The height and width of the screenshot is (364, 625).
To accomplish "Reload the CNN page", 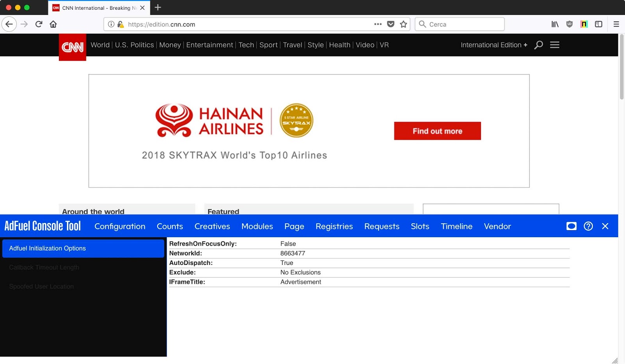I will point(39,24).
